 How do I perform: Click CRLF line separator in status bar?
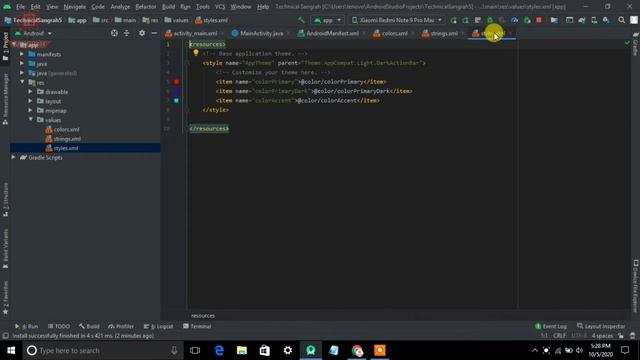(559, 336)
